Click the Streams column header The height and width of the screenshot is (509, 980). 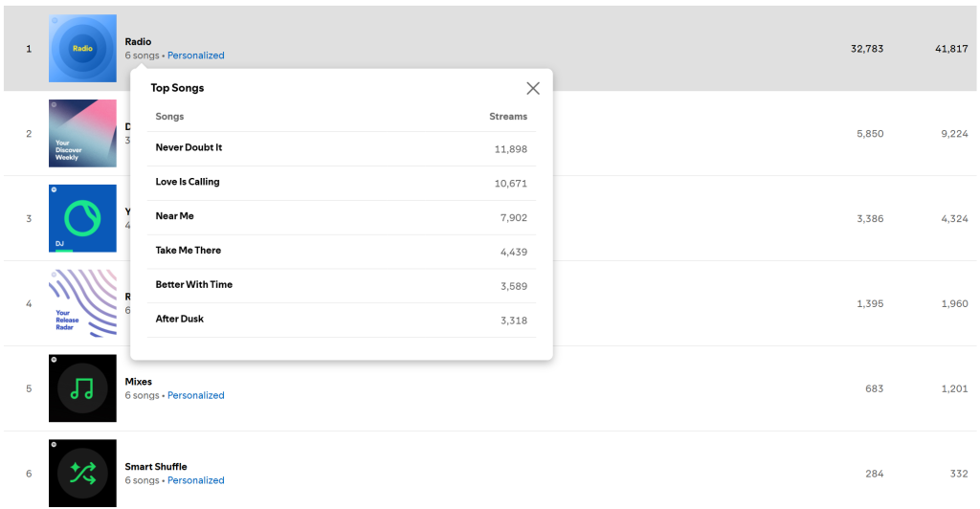point(507,117)
